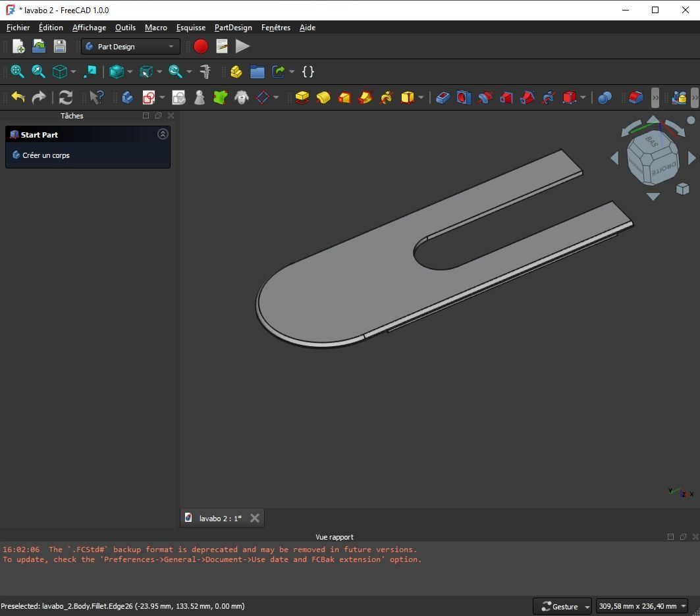Select the Revolution tool icon
The height and width of the screenshot is (616, 700).
323,97
